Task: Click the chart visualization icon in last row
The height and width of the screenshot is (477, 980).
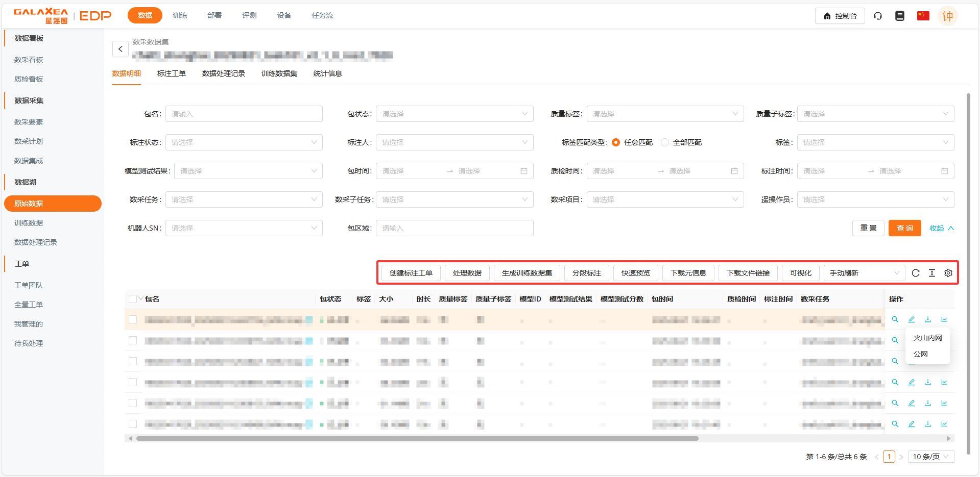Action: click(x=944, y=424)
